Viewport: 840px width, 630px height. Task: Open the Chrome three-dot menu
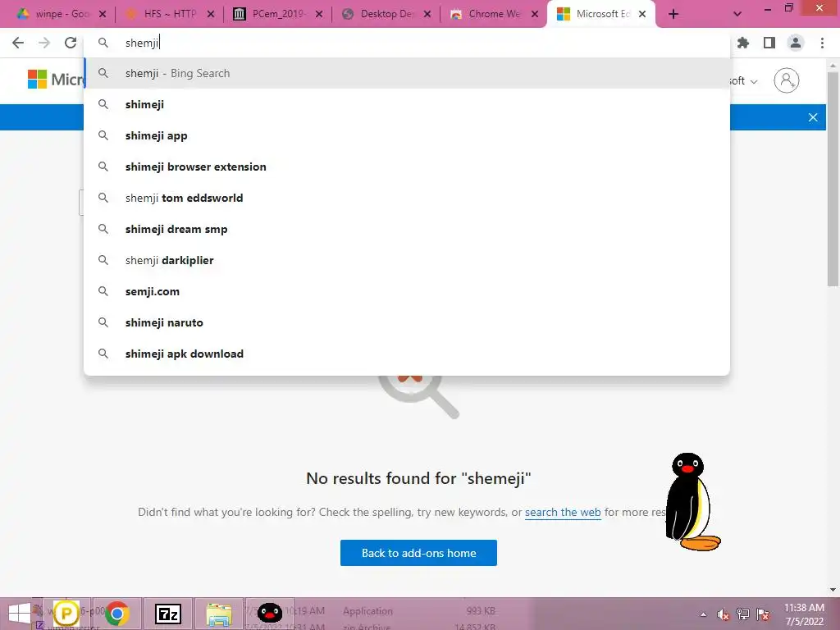click(822, 43)
